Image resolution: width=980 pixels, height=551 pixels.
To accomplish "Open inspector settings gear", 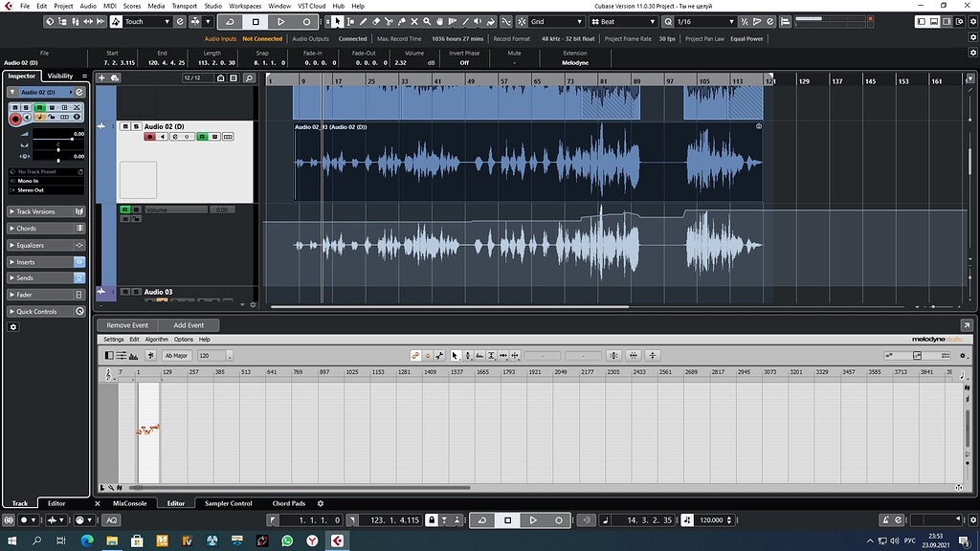I will (x=13, y=327).
